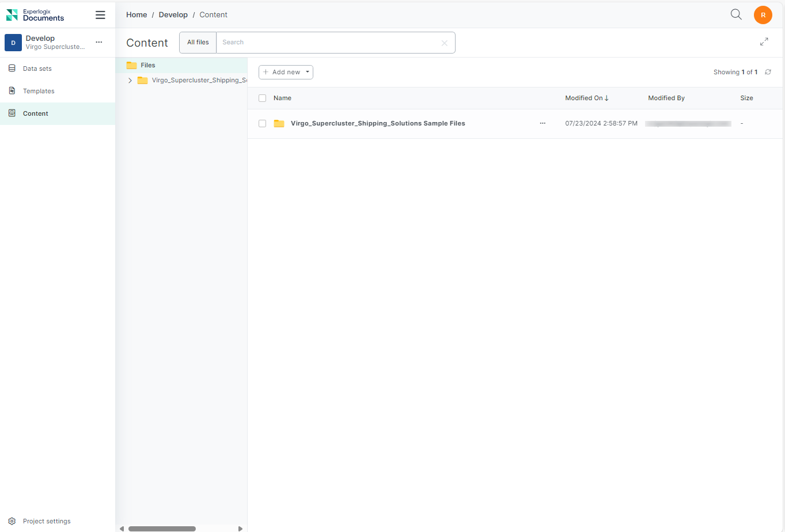
Task: Check the Virgo_Supercluster Sample Files row checkbox
Action: (x=263, y=124)
